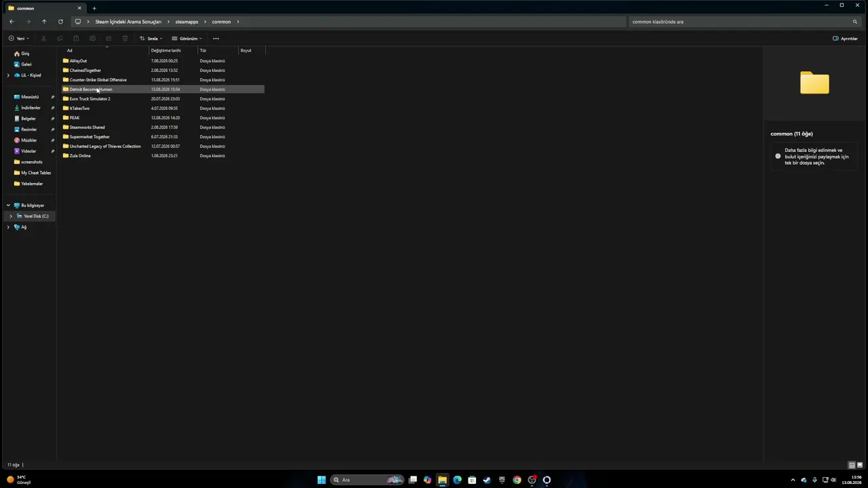Click the Paste toolbar icon

(76, 39)
